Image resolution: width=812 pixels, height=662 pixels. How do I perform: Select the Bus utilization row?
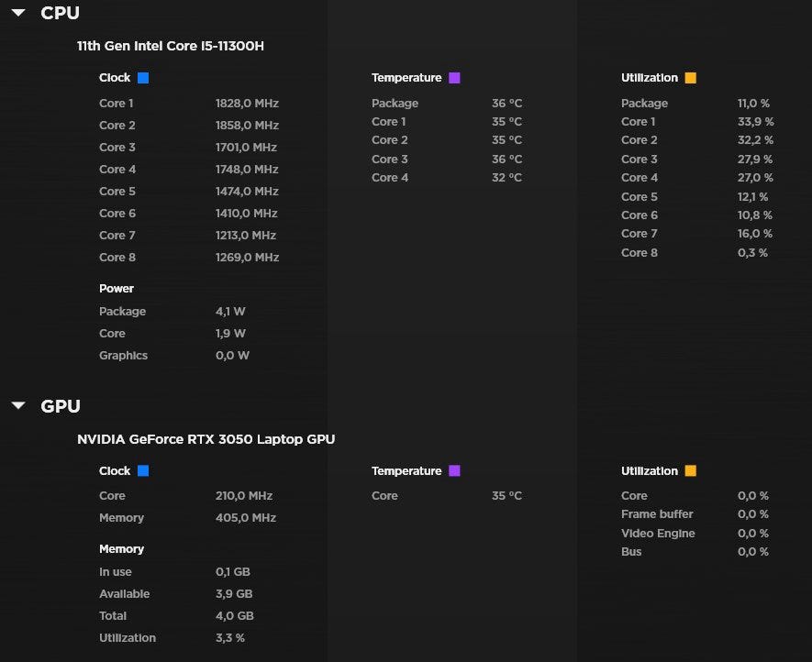click(x=695, y=552)
